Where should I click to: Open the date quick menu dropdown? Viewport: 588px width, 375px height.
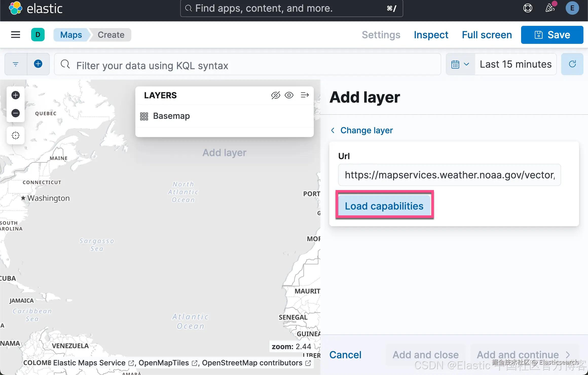click(x=460, y=64)
